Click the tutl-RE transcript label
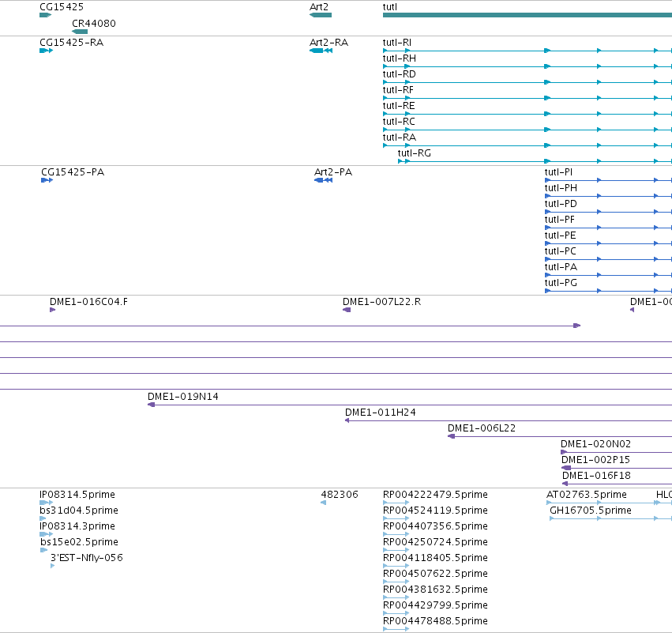The image size is (672, 633). pyautogui.click(x=399, y=106)
